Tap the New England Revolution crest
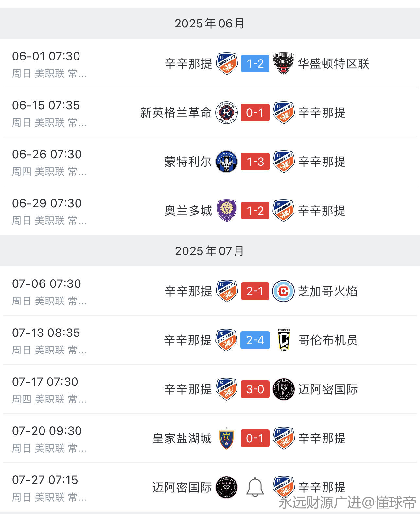 (226, 112)
